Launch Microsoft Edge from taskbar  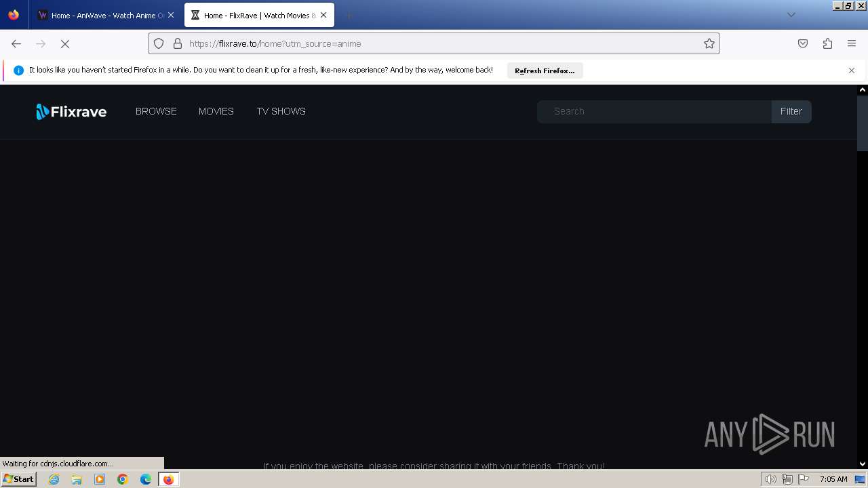(x=146, y=479)
